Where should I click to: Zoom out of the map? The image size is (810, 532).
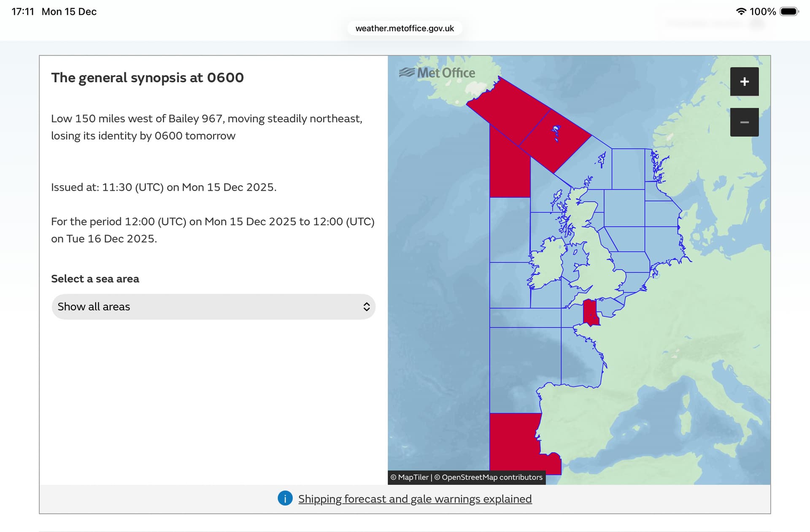click(x=744, y=122)
